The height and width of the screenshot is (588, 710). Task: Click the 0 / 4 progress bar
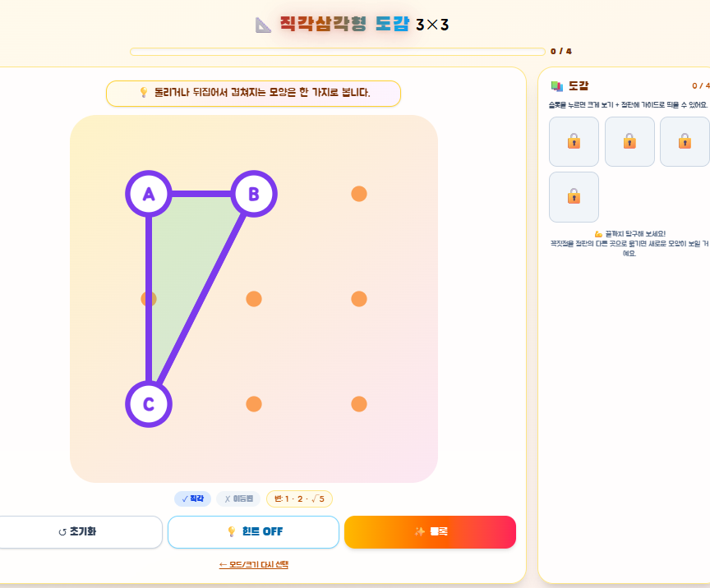(x=338, y=52)
